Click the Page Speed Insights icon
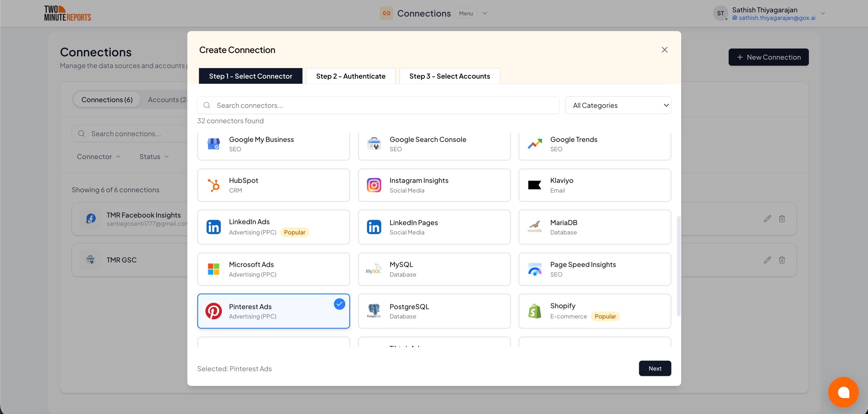The image size is (868, 414). tap(534, 269)
